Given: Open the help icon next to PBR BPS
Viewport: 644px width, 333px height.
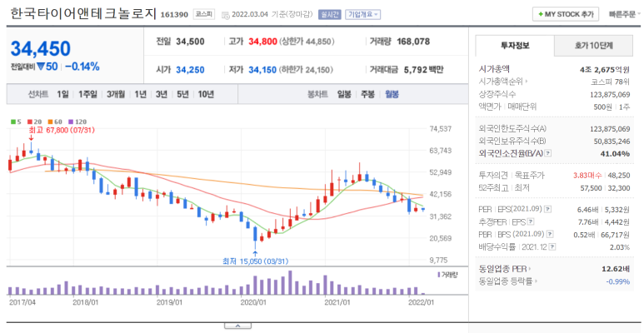Looking at the screenshot, I should [x=550, y=235].
